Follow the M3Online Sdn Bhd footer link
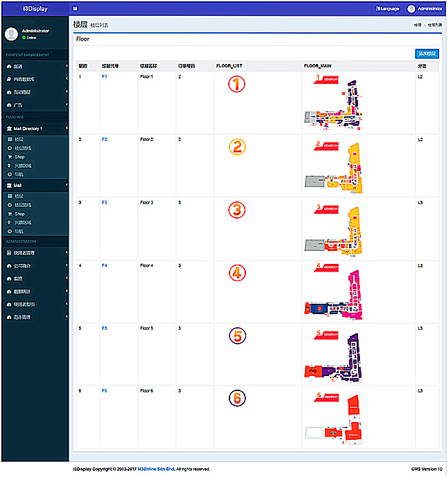The height and width of the screenshot is (477, 448). (x=156, y=469)
